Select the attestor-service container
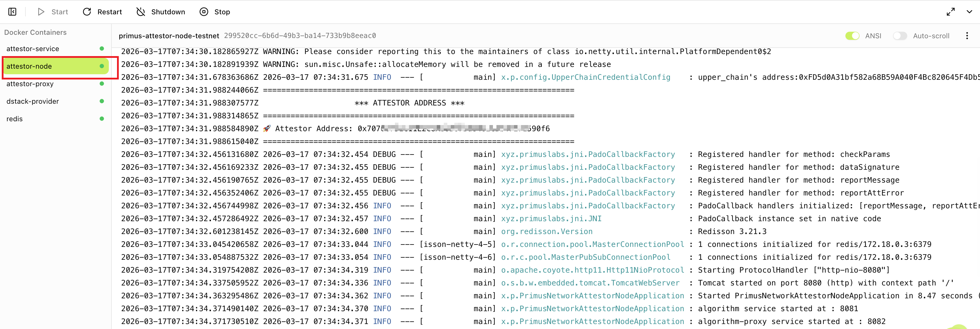Image resolution: width=980 pixels, height=329 pixels. 55,49
